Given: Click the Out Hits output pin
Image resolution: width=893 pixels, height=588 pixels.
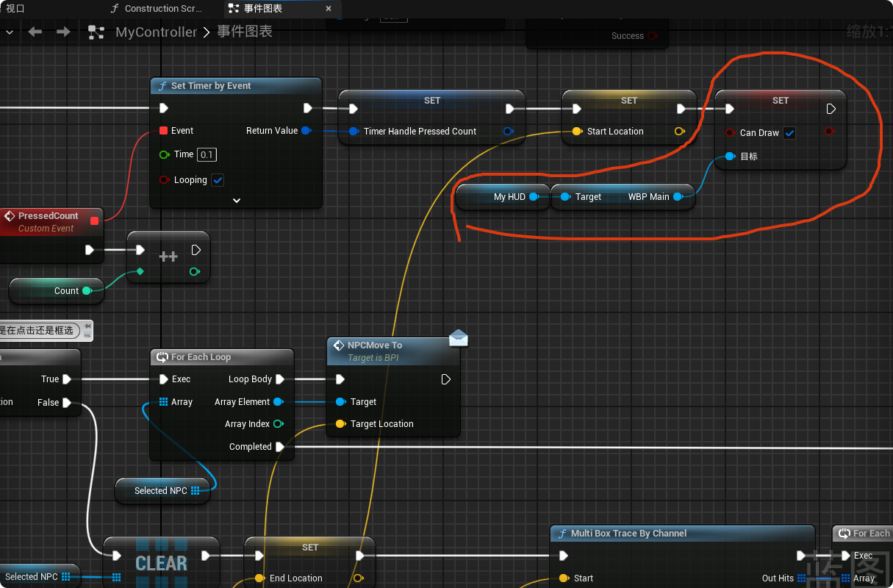Looking at the screenshot, I should click(x=802, y=578).
